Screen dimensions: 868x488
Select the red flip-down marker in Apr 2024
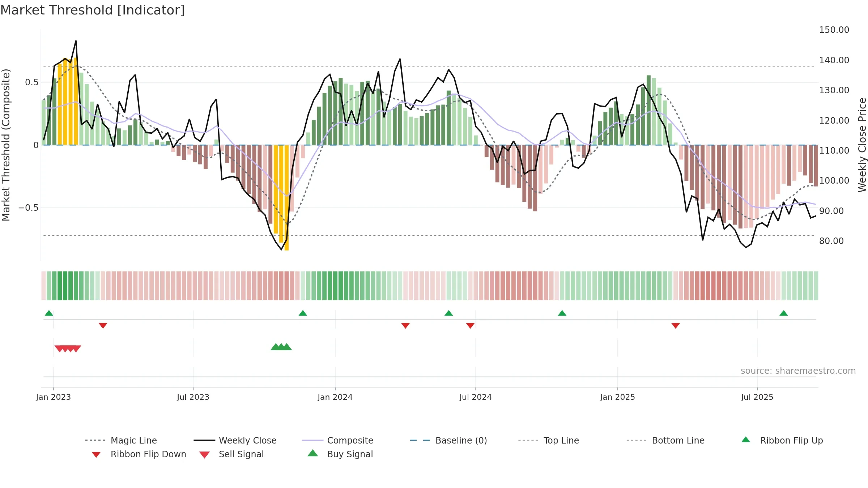click(405, 326)
